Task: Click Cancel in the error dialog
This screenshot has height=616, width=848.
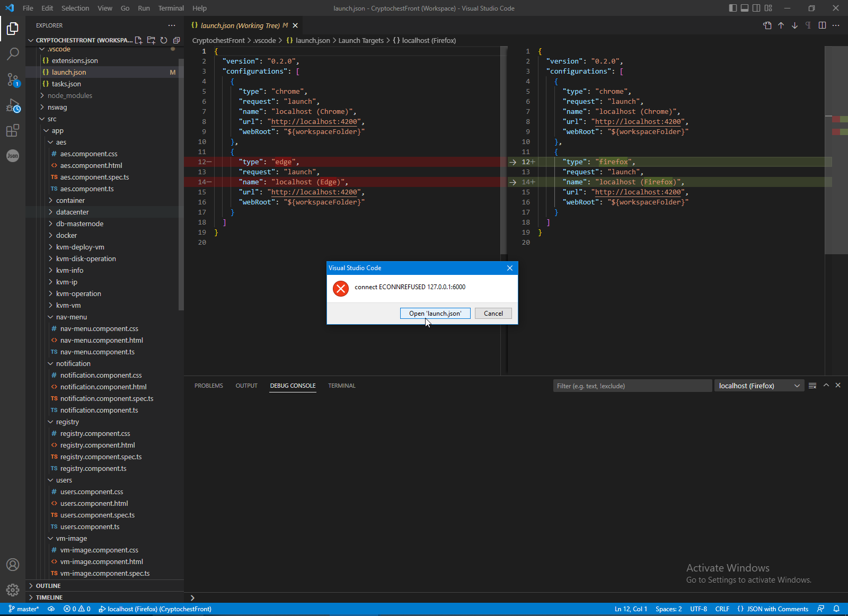Action: 493,314
